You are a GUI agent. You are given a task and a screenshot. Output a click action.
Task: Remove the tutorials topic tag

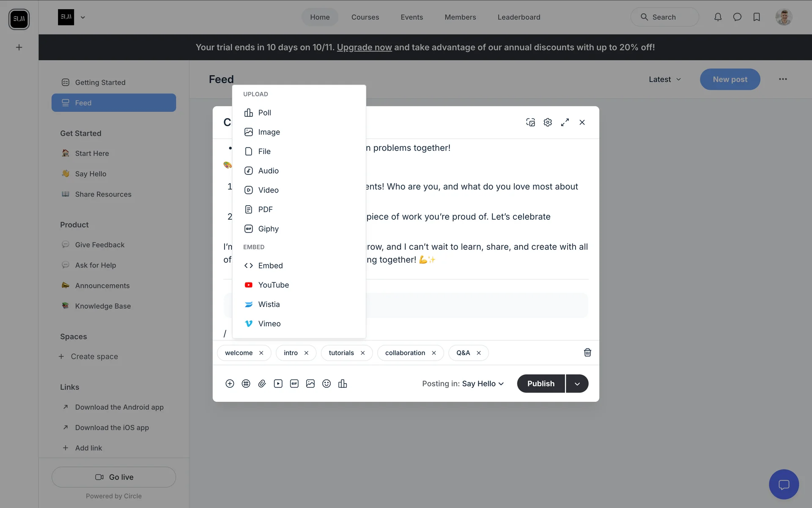coord(362,353)
